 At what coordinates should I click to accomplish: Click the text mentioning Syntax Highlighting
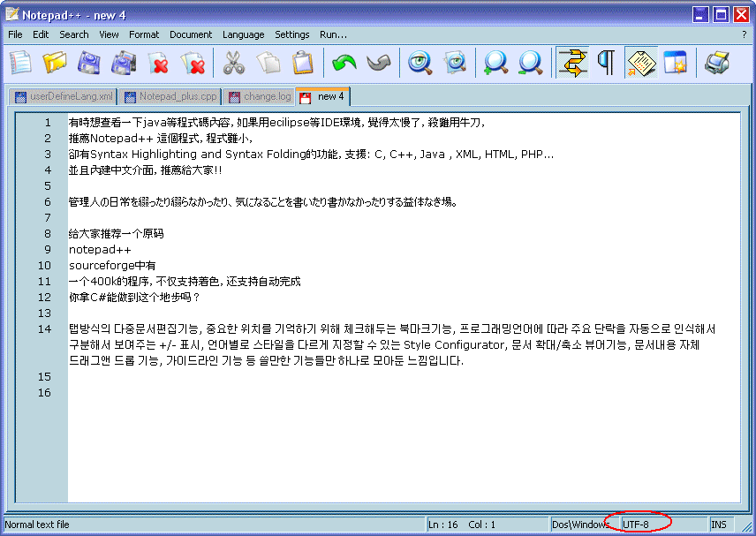(x=311, y=155)
